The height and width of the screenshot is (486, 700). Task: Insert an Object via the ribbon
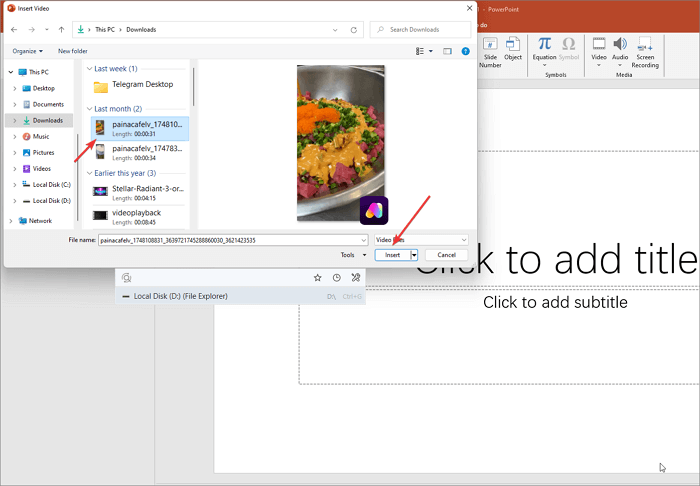tap(513, 48)
